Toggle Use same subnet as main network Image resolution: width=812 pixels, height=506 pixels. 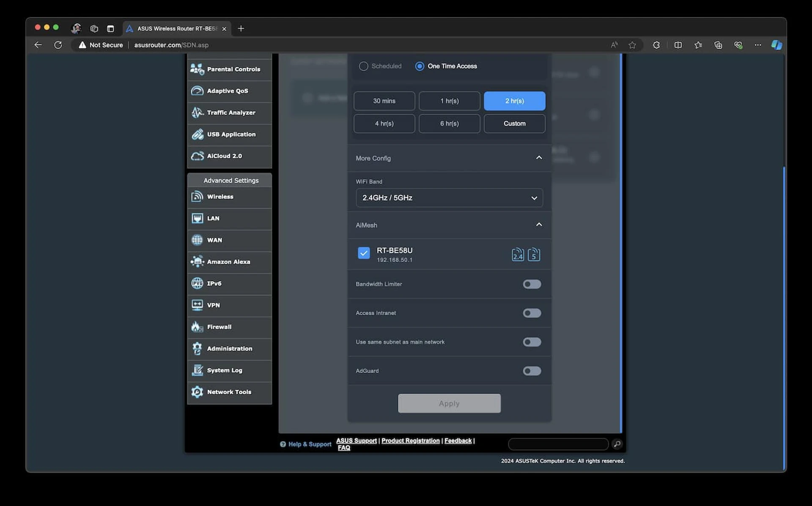coord(532,342)
